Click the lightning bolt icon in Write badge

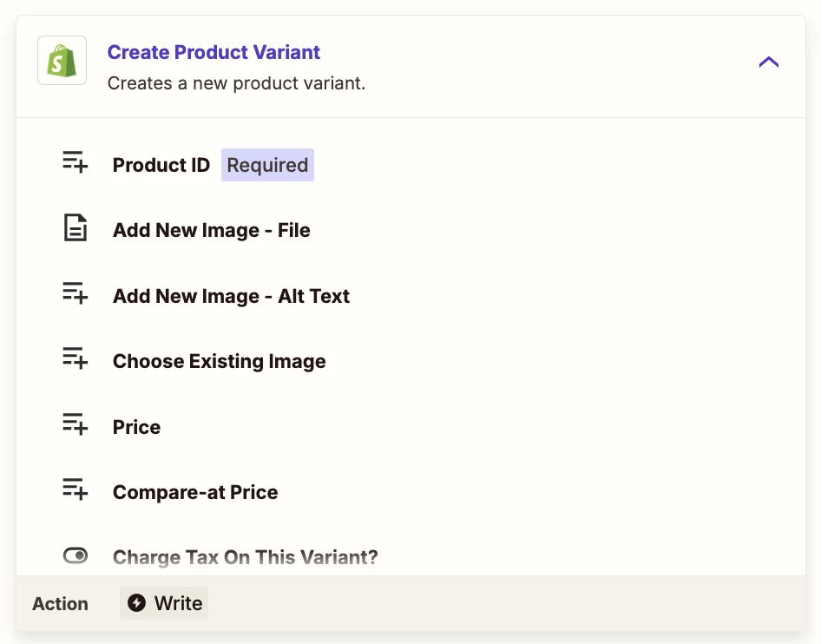pos(136,602)
